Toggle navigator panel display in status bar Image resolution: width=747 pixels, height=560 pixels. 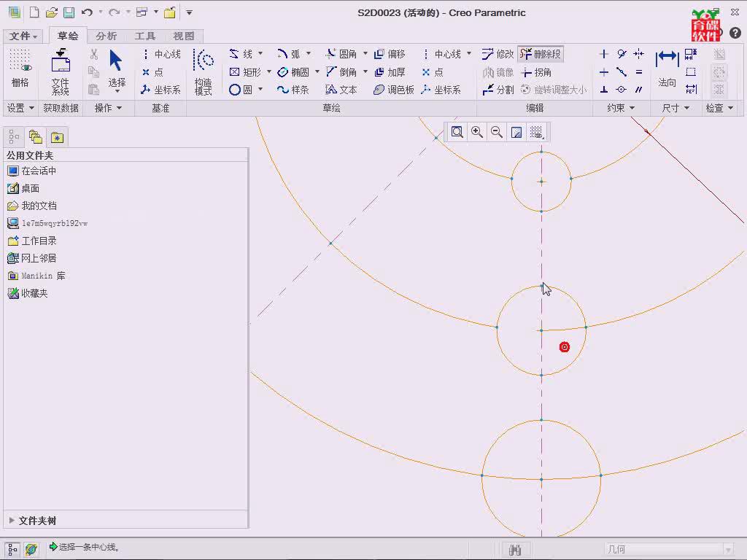pos(12,549)
